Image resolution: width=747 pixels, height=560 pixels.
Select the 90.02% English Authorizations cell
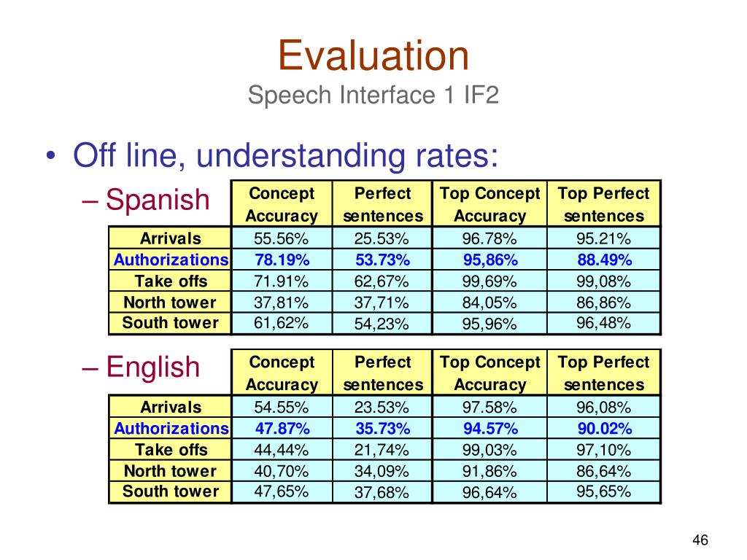tap(604, 429)
